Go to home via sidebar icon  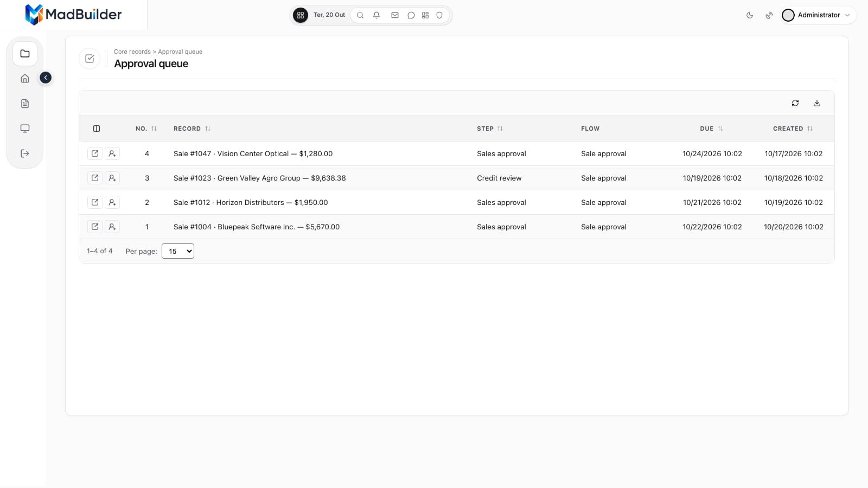(25, 79)
